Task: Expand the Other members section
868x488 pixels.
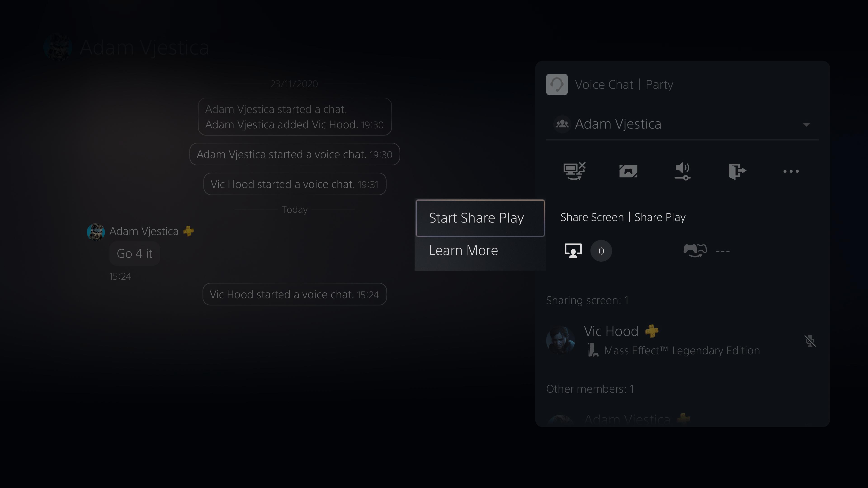Action: pos(590,389)
